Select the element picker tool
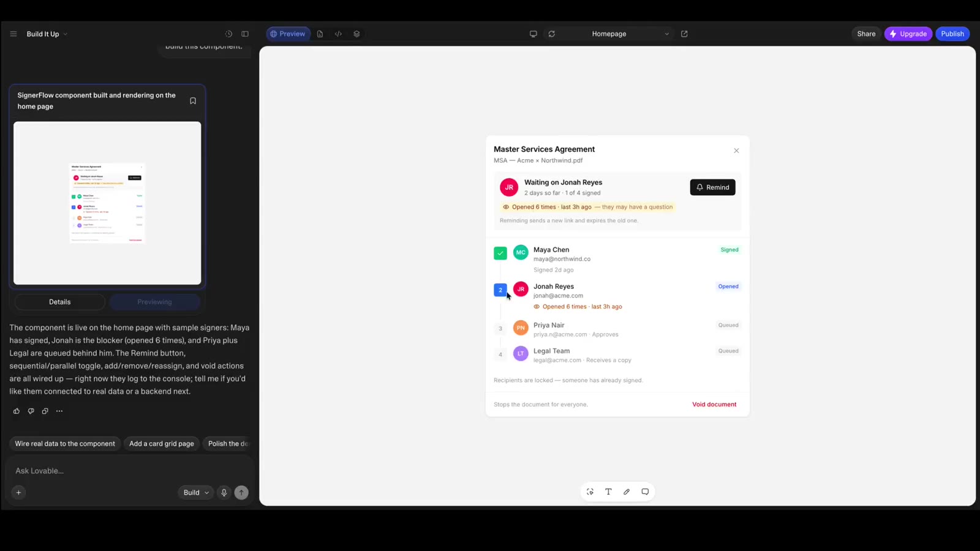Viewport: 980px width, 551px height. tap(590, 492)
